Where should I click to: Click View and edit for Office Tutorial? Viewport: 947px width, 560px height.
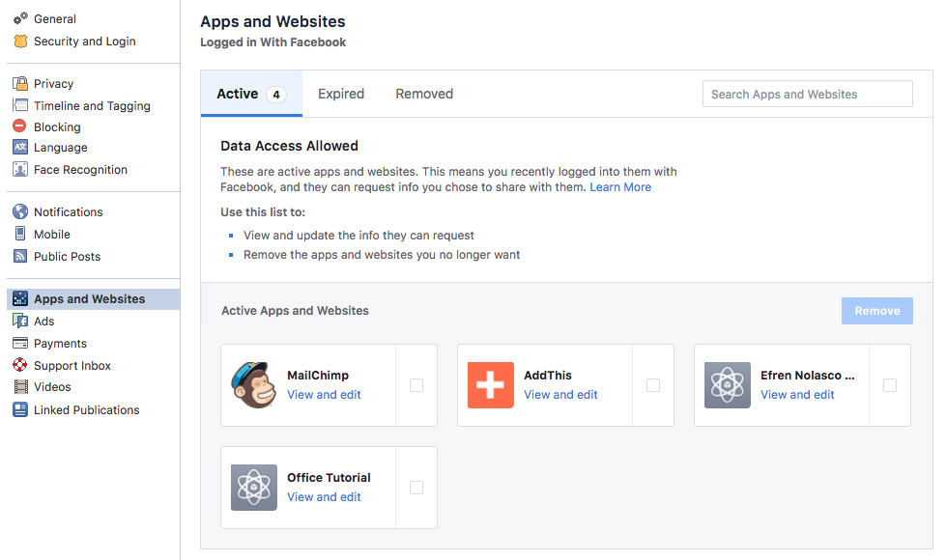click(324, 497)
